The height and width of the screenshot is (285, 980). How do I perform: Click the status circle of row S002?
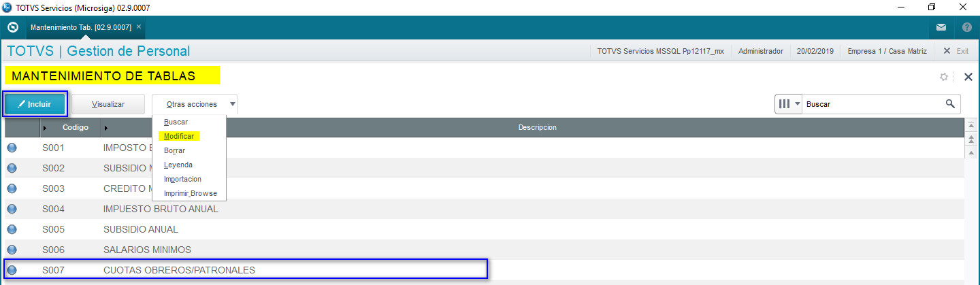[12, 168]
